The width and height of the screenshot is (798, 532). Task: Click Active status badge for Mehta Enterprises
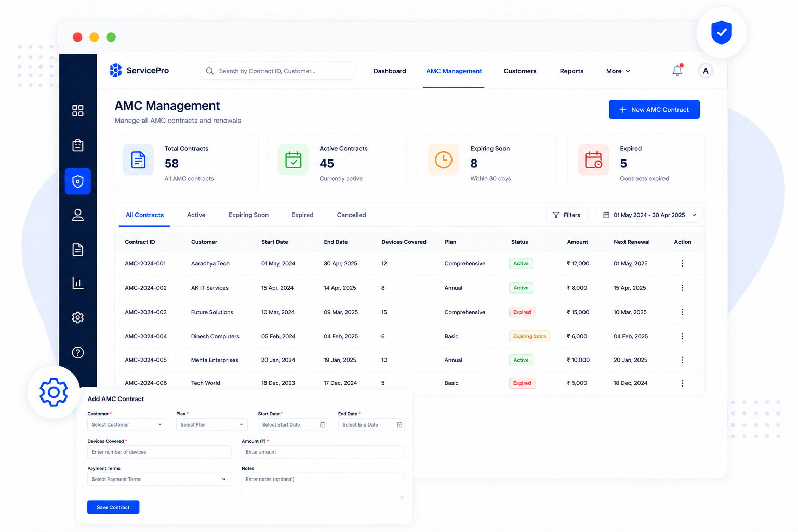pyautogui.click(x=521, y=360)
